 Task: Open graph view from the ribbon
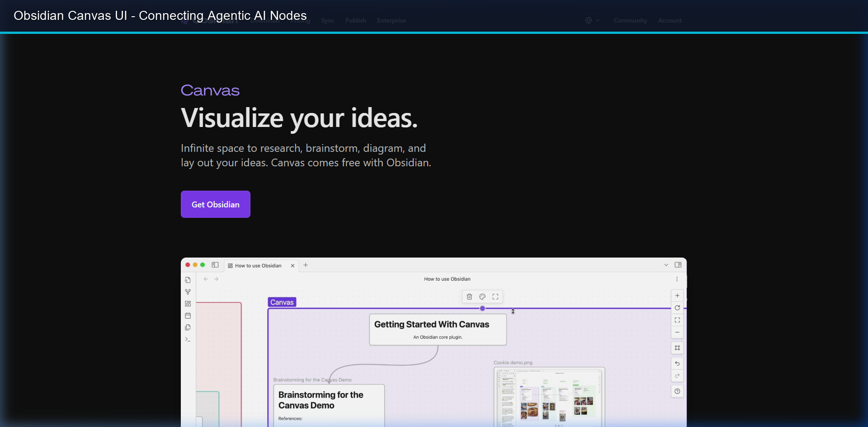pyautogui.click(x=188, y=292)
